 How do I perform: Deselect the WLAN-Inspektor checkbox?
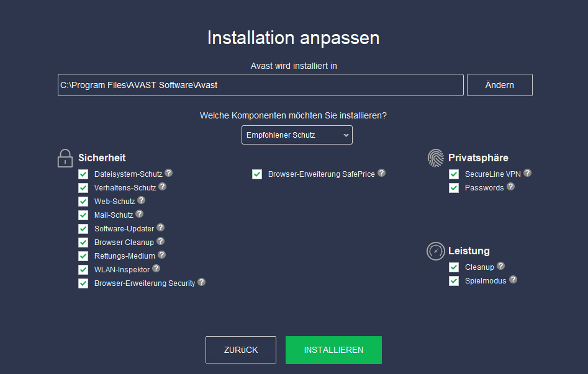click(x=83, y=270)
